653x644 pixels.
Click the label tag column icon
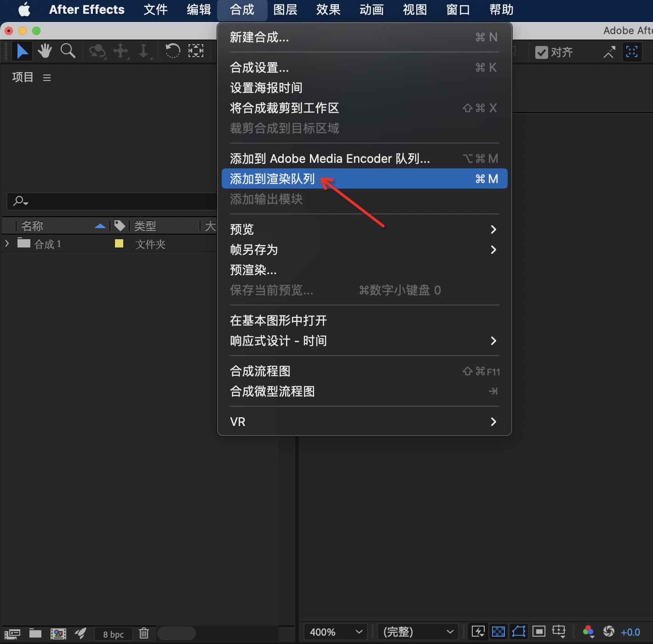(x=120, y=225)
